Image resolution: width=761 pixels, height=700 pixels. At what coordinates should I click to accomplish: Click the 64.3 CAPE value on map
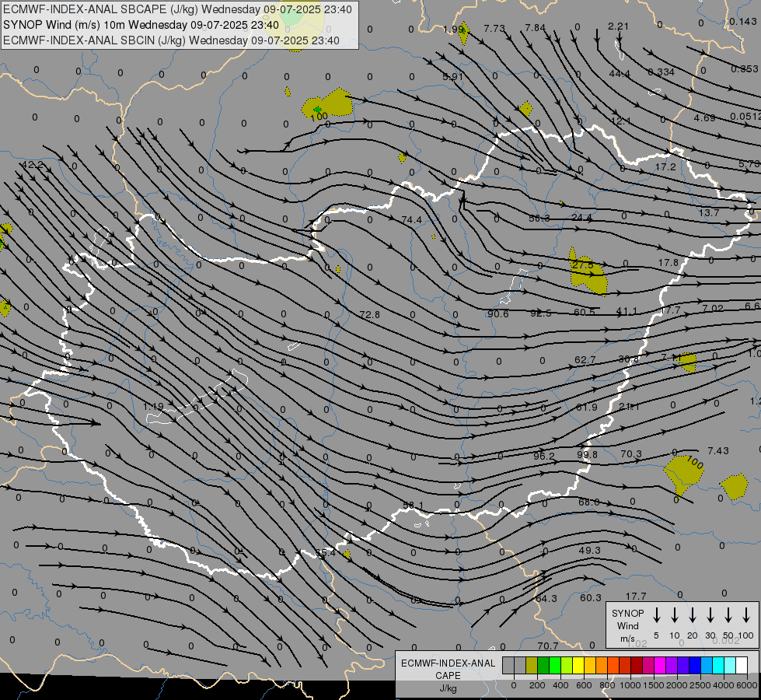tap(546, 598)
